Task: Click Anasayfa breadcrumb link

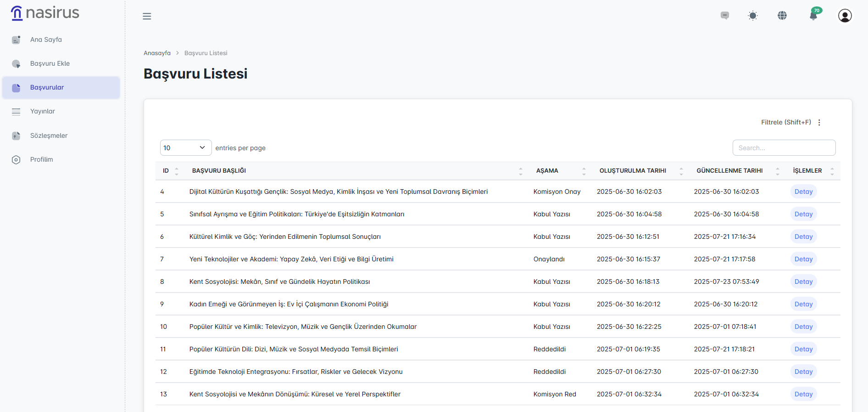Action: click(x=157, y=53)
